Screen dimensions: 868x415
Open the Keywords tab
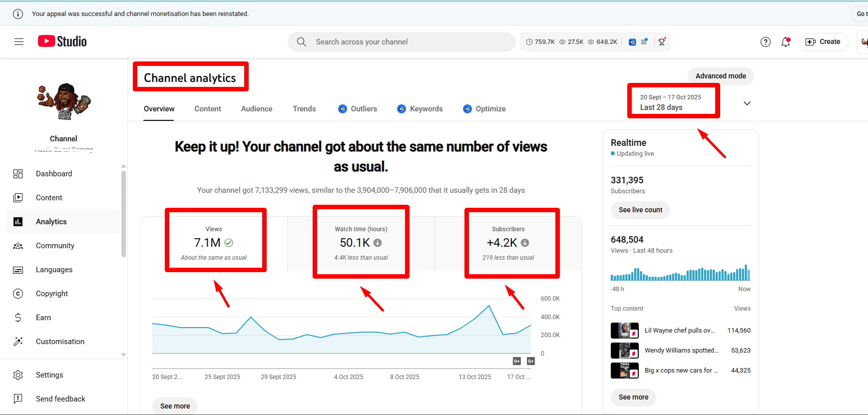click(420, 109)
